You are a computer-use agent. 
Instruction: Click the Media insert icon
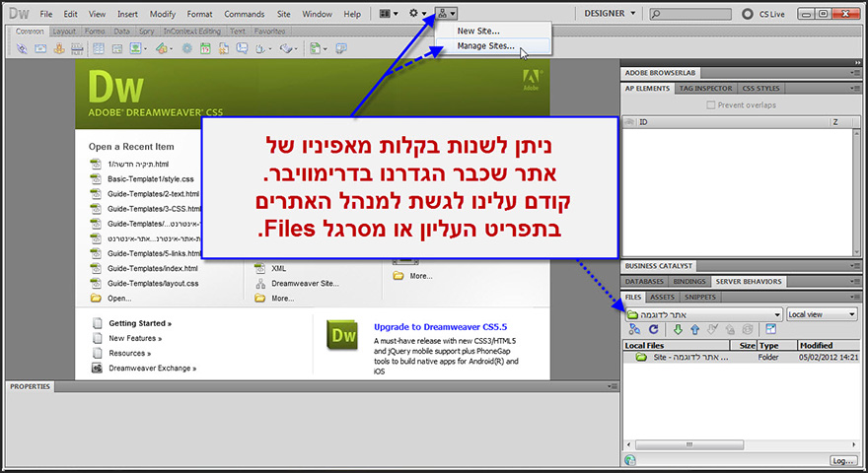tap(161, 48)
